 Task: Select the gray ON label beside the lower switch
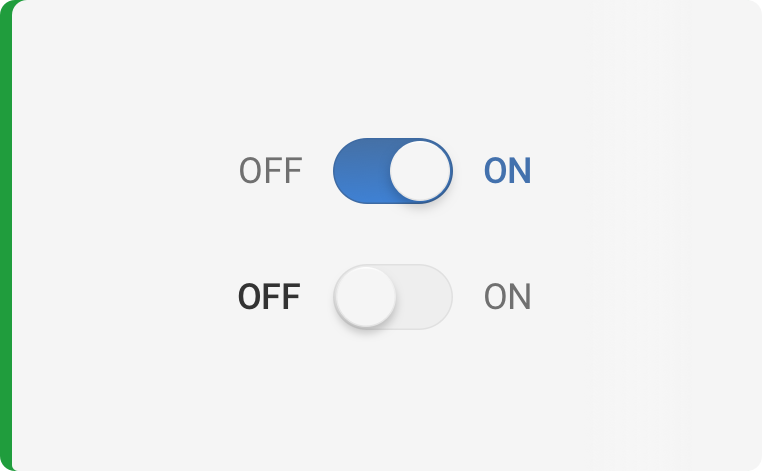(x=507, y=297)
